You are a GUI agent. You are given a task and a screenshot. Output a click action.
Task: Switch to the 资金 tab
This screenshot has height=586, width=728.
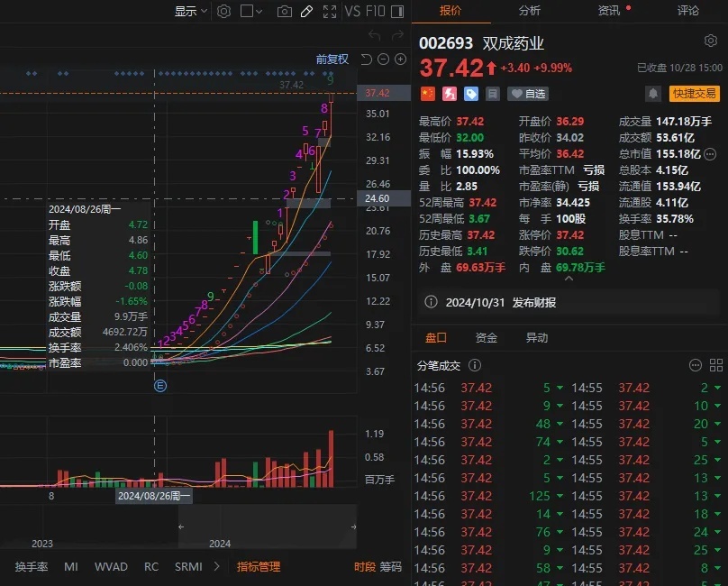click(x=487, y=338)
